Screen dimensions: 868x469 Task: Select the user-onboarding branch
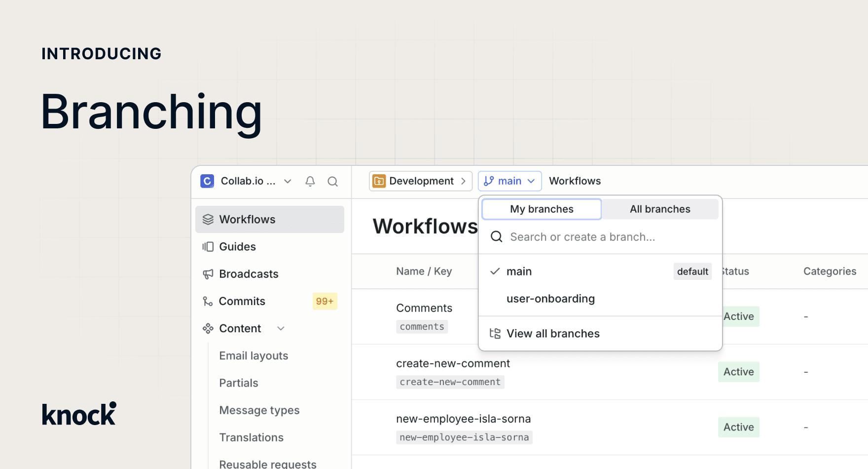(x=550, y=299)
